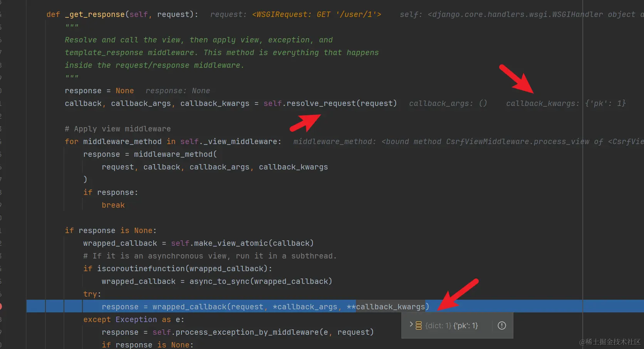644x349 pixels.
Task: Click comment "# If it is an asynchronous view, run it in a subthread."
Action: coord(210,256)
